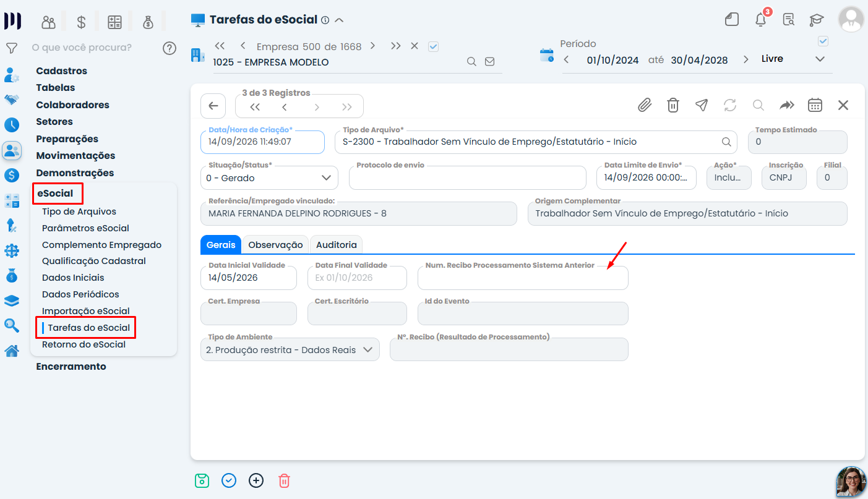This screenshot has height=499, width=868.
Task: Go to next Empresa with single arrow
Action: [x=372, y=46]
